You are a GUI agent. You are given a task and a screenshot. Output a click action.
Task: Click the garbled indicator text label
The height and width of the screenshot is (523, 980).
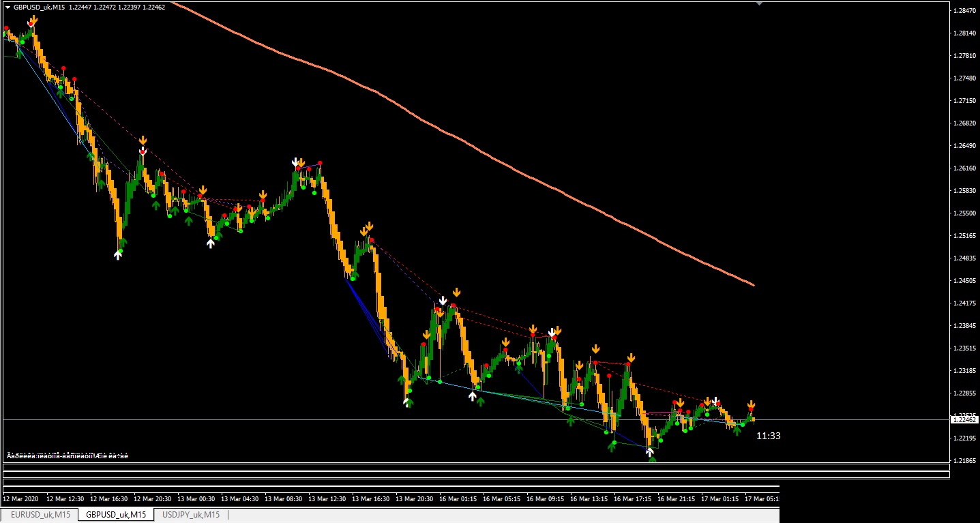click(x=68, y=455)
